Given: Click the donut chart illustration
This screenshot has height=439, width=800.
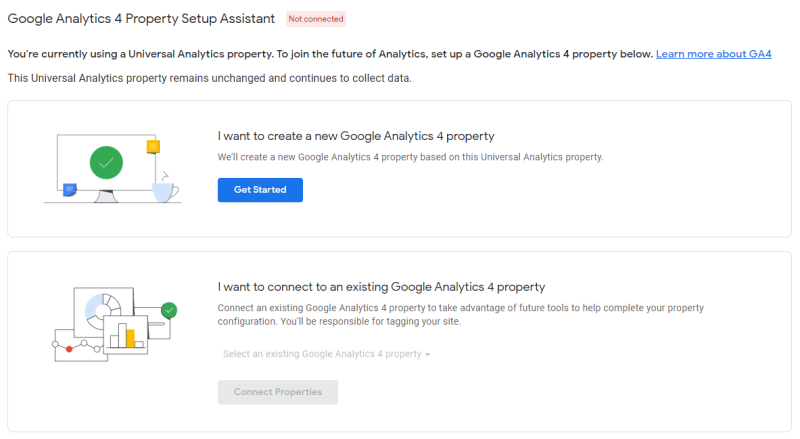Looking at the screenshot, I should pos(104,311).
